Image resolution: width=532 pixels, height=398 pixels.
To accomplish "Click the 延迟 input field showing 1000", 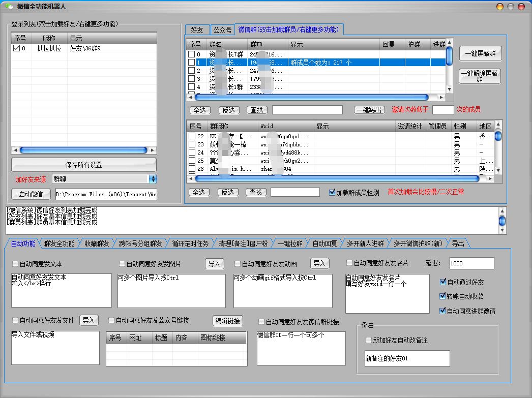I will 471,263.
